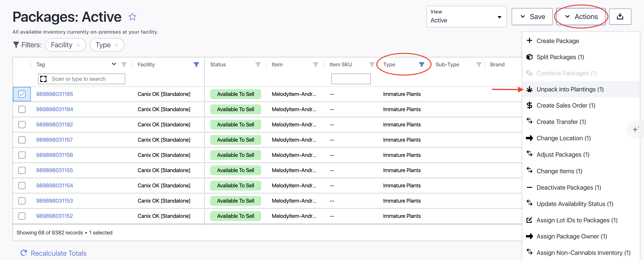The height and width of the screenshot is (260, 644).
Task: Click the favorite star next to Packages: Active
Action: tap(132, 17)
